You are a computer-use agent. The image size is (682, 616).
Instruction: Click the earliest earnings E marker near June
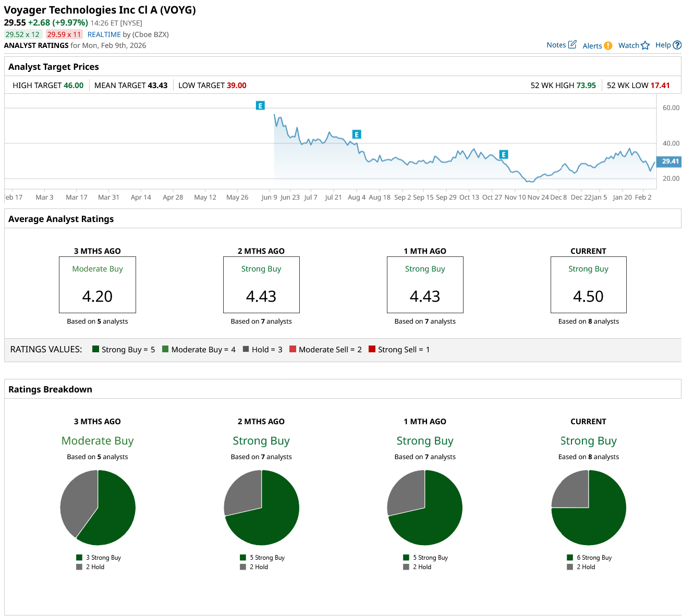[260, 106]
